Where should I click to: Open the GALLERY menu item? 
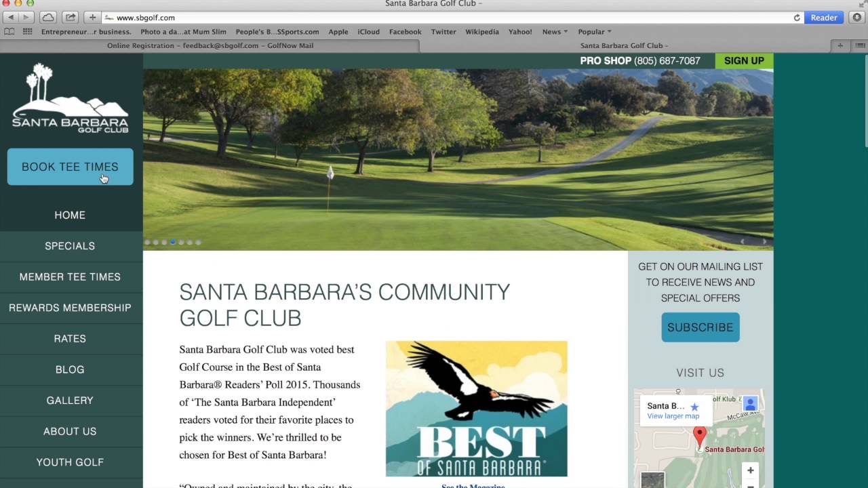pos(70,401)
